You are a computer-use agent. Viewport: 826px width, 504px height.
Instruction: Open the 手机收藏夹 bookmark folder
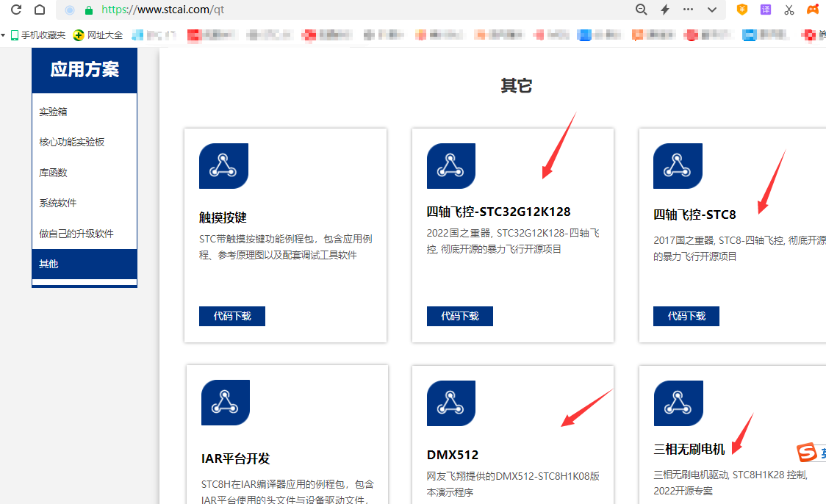click(x=38, y=35)
